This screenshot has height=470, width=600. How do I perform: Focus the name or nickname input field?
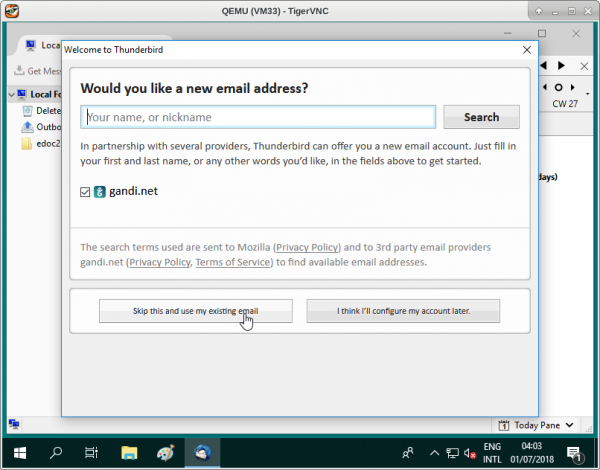(258, 117)
